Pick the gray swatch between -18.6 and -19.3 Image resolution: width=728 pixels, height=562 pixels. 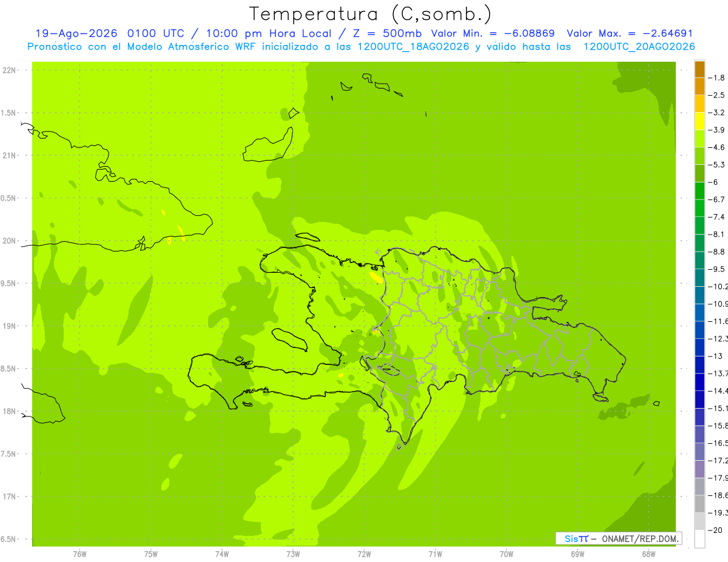click(699, 504)
